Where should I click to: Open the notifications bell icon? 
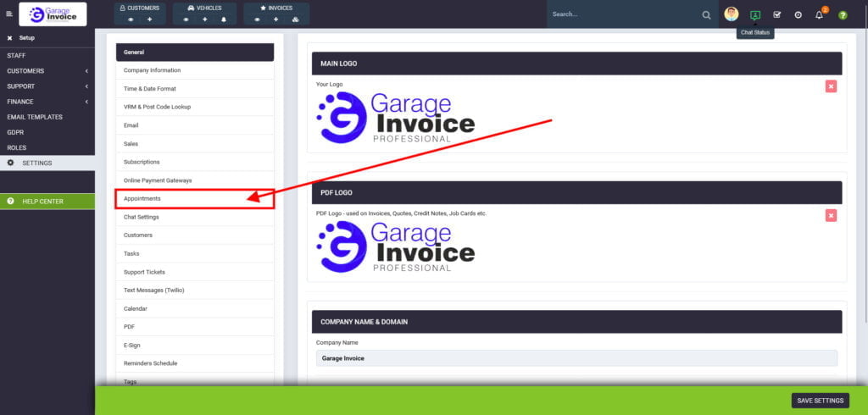[x=820, y=15]
